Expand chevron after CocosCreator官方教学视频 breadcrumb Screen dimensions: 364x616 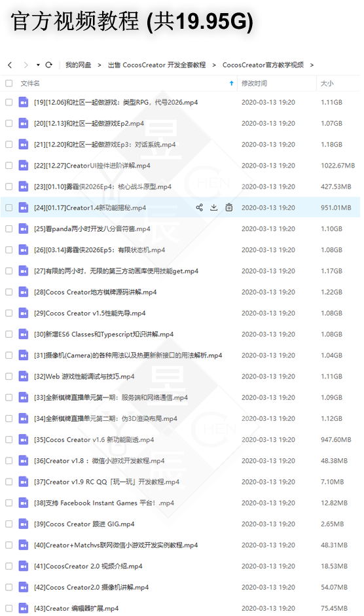point(312,65)
